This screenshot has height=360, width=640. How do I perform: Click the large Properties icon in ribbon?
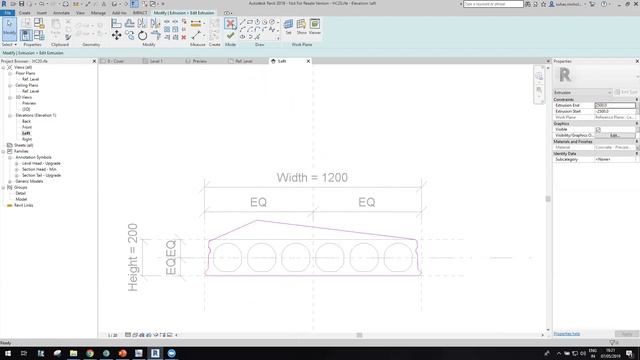(26, 36)
